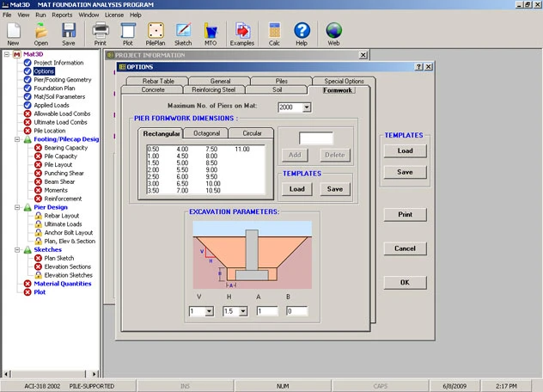Select the Circular formwork tab
Viewport: 543px width, 392px height.
[252, 133]
